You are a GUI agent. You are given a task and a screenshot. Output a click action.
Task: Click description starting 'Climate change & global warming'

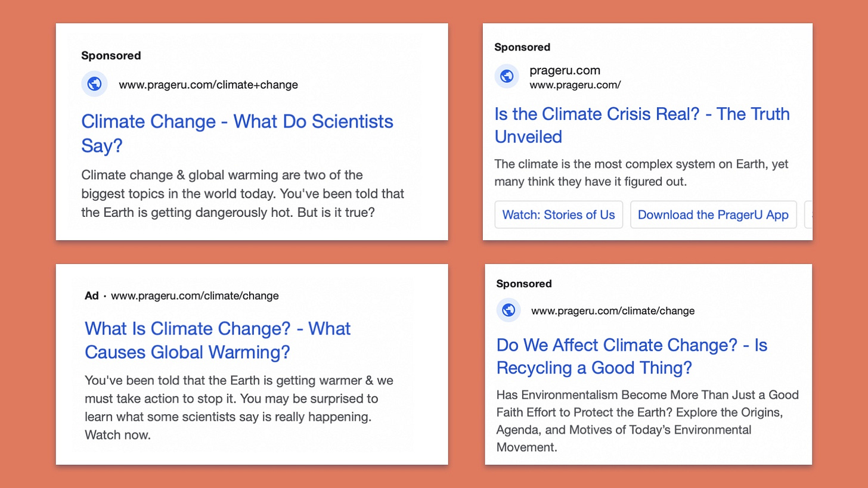tap(243, 194)
